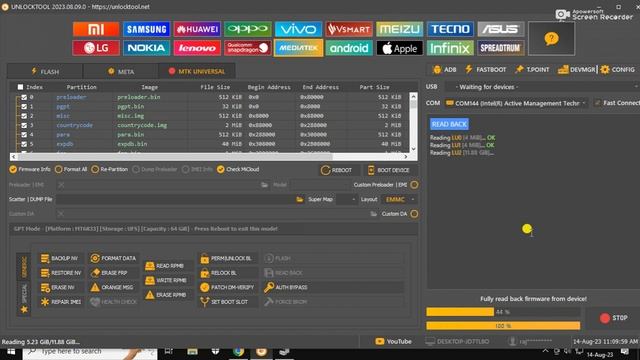The height and width of the screenshot is (360, 640).
Task: Click the 100 % progress bar
Action: pos(503,326)
